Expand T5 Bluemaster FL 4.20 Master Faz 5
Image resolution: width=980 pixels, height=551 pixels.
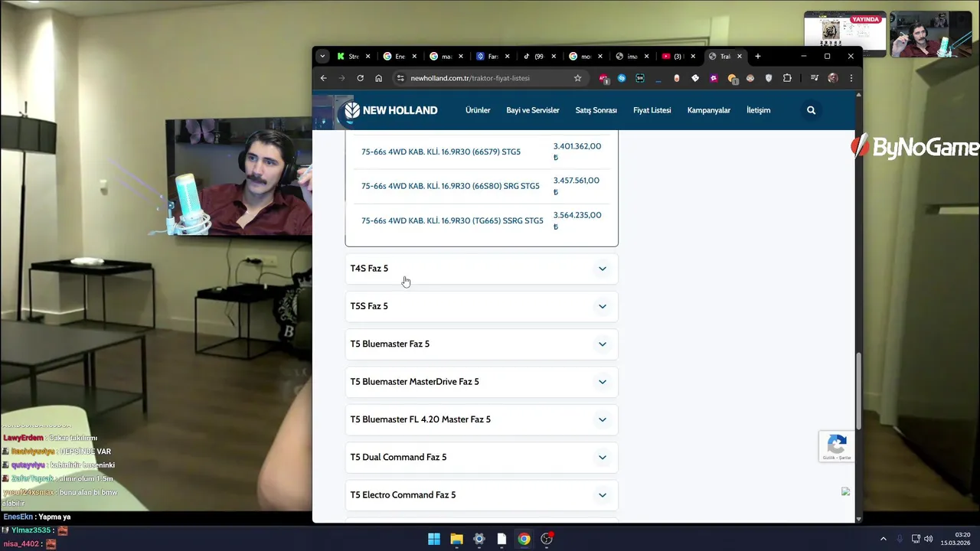(x=482, y=419)
